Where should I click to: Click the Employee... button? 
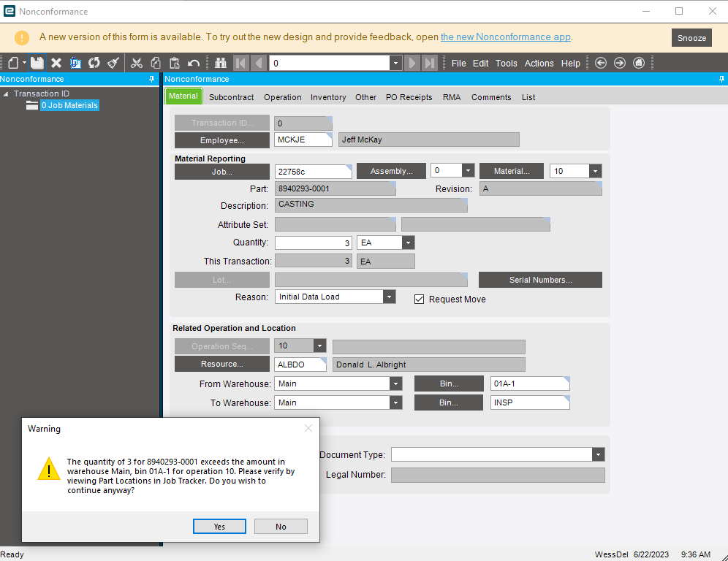222,140
